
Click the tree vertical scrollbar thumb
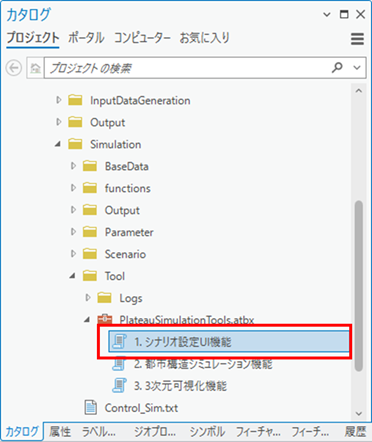point(359,286)
